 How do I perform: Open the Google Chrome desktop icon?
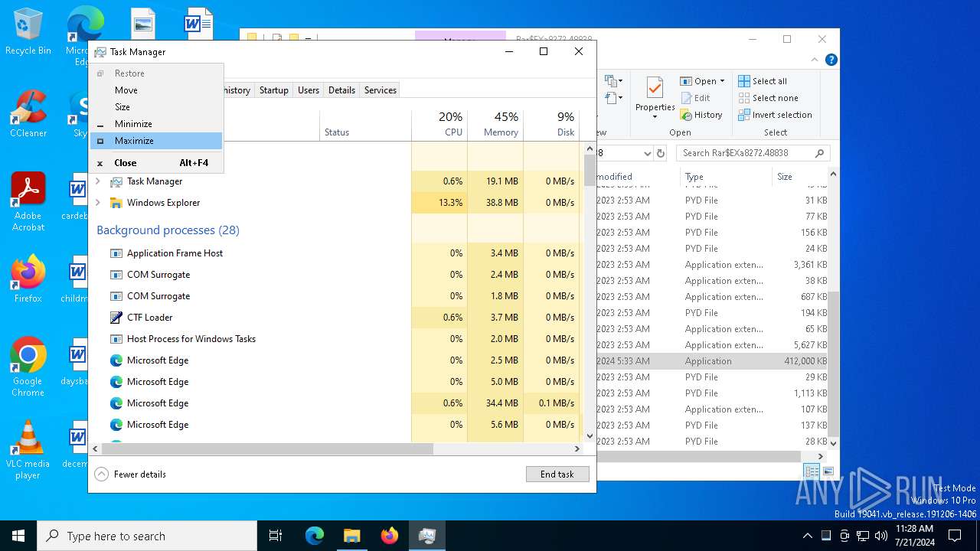coord(28,367)
